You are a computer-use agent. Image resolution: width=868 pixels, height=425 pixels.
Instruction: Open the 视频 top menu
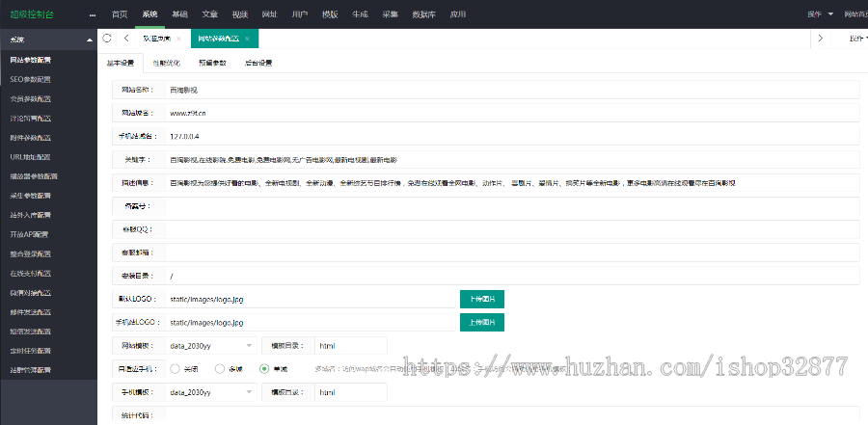pyautogui.click(x=240, y=14)
